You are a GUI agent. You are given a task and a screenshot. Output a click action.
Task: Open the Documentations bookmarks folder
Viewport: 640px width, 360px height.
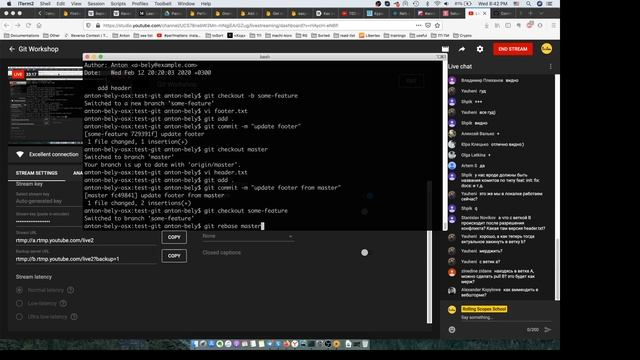pos(21,36)
